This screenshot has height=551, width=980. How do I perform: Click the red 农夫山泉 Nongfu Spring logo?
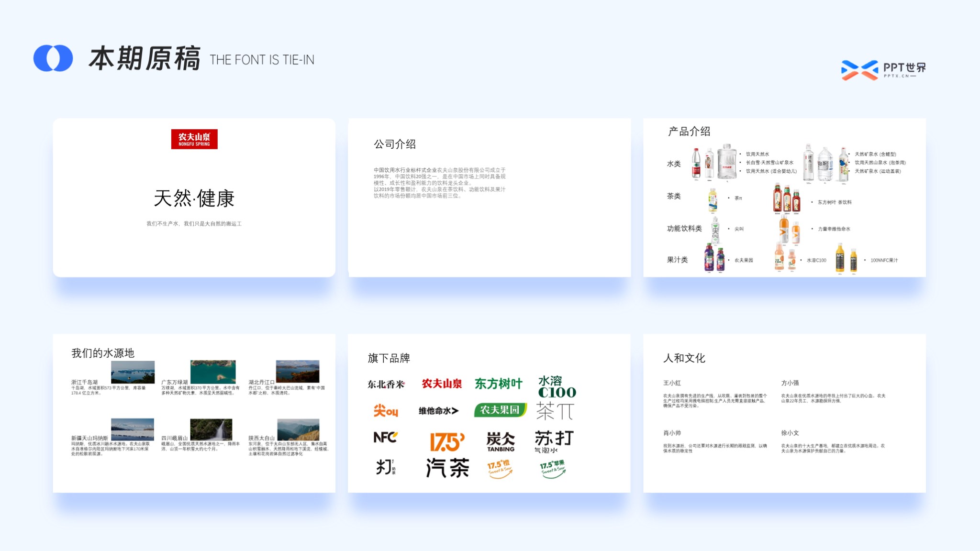(194, 139)
